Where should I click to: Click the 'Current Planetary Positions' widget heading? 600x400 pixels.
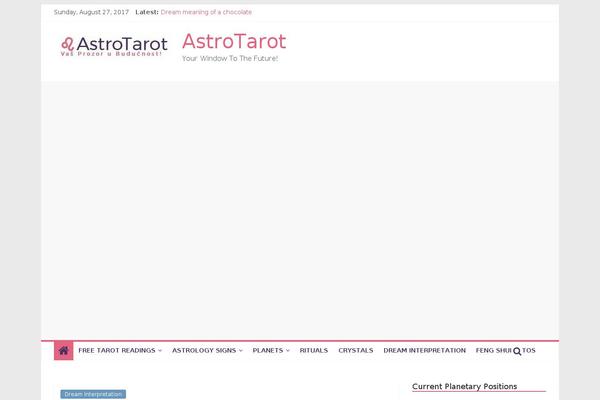[465, 387]
